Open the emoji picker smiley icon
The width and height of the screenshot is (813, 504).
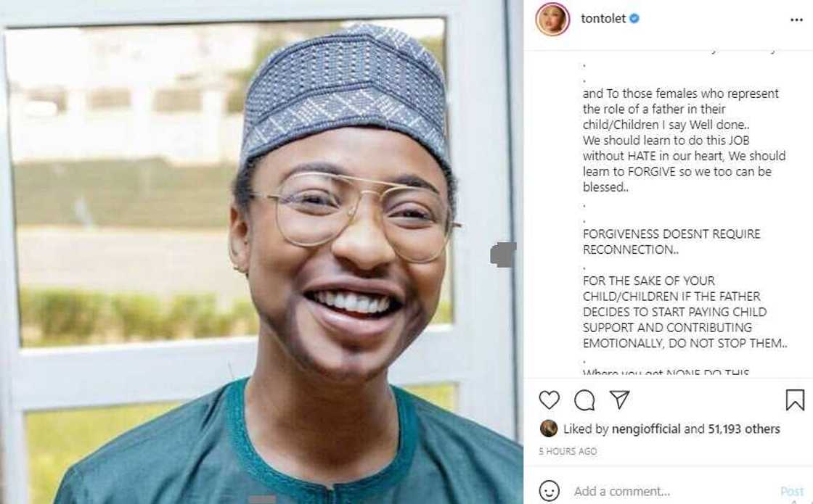tap(550, 491)
